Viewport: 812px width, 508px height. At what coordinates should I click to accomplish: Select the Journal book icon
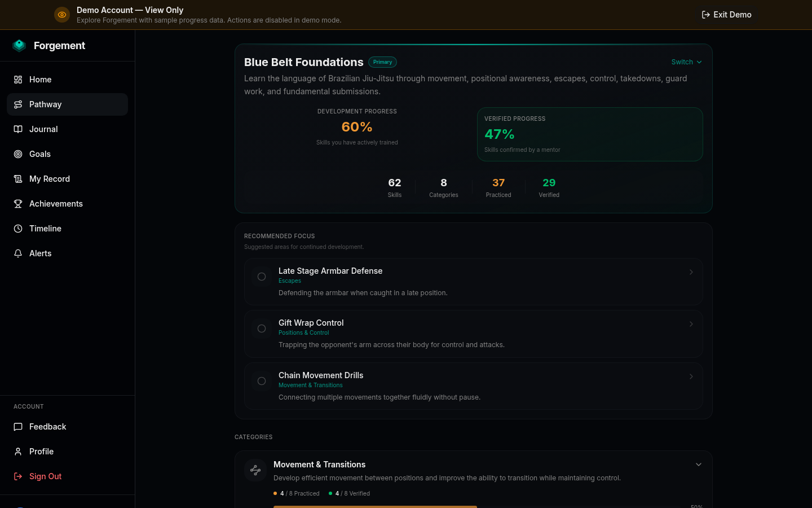[18, 129]
